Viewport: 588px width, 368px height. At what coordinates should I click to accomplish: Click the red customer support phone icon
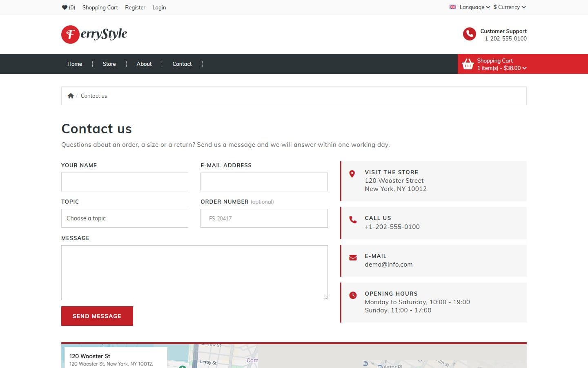(x=469, y=34)
